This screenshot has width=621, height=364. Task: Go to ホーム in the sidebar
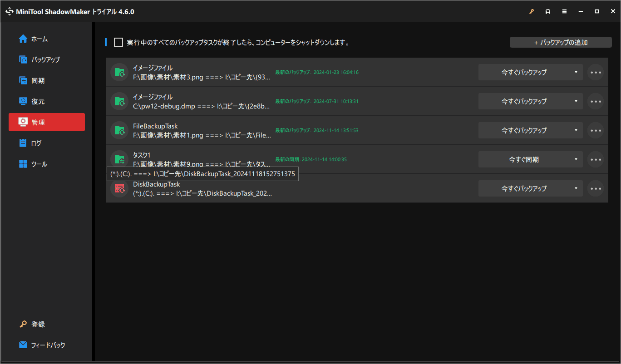(x=47, y=39)
